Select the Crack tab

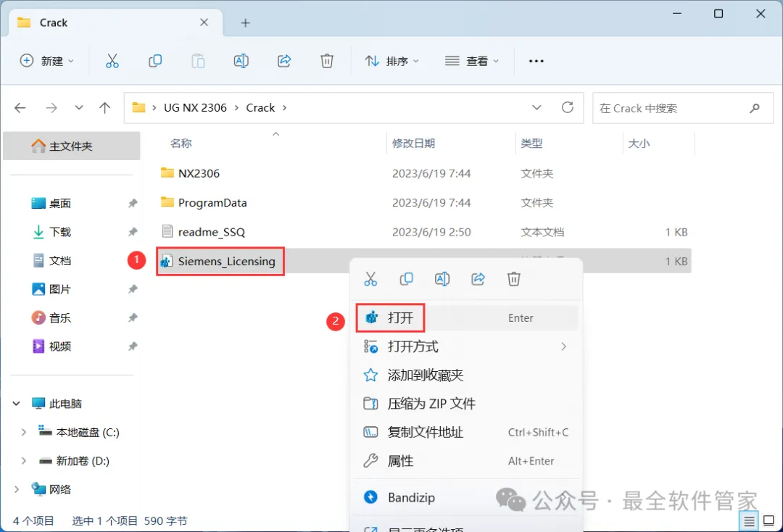(115, 22)
